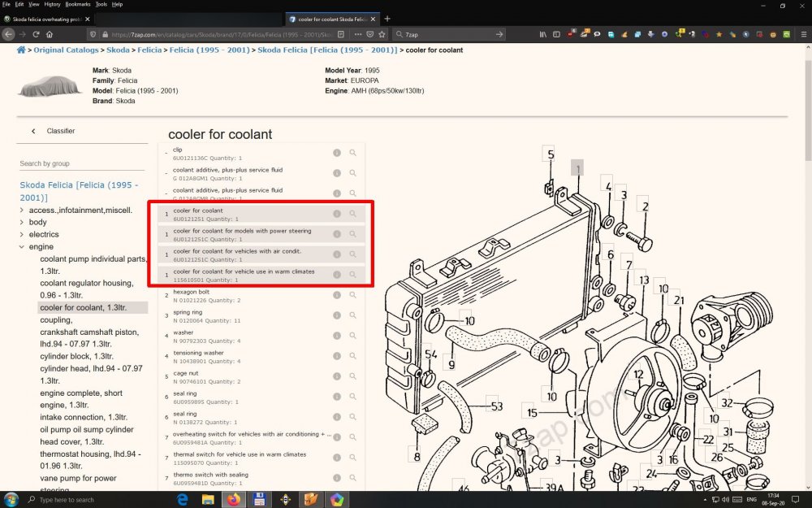Expand the access.,infotainment,miscell. group

click(21, 210)
